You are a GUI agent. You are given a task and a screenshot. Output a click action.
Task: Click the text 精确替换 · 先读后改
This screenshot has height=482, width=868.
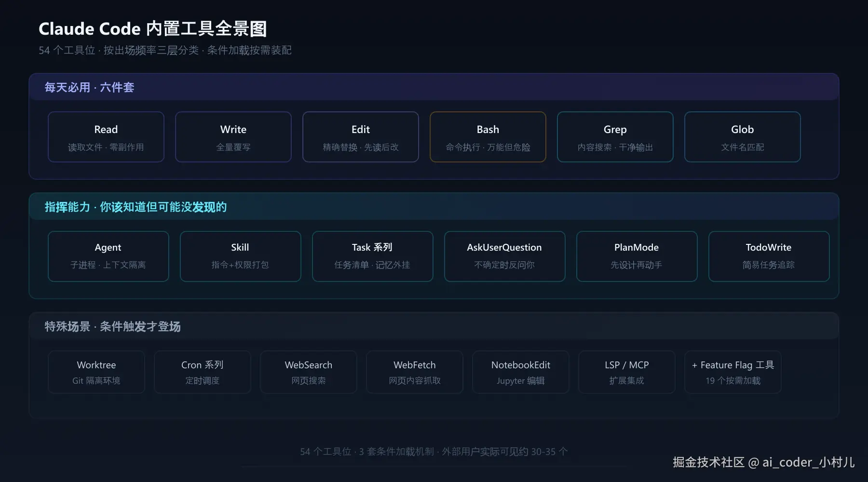pos(361,147)
